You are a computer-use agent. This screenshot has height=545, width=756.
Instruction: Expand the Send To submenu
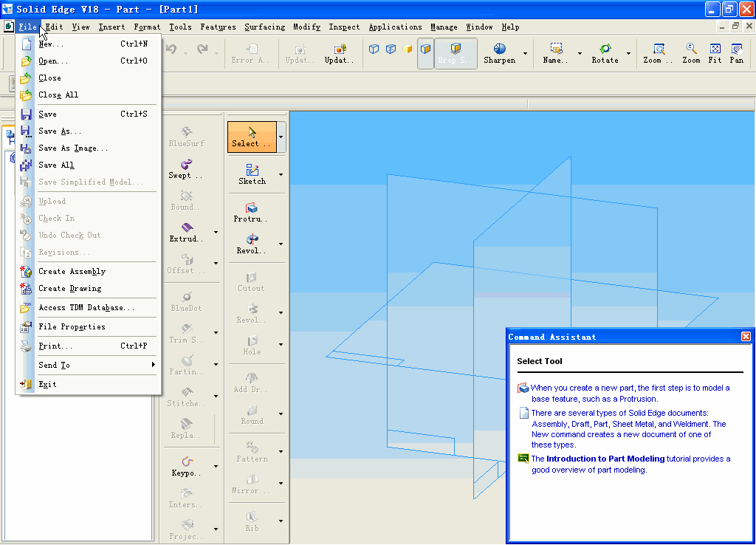(x=89, y=365)
